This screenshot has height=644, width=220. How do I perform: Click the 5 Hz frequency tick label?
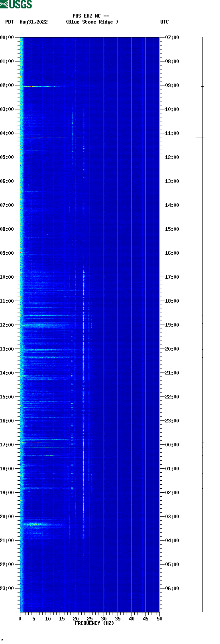34,619
